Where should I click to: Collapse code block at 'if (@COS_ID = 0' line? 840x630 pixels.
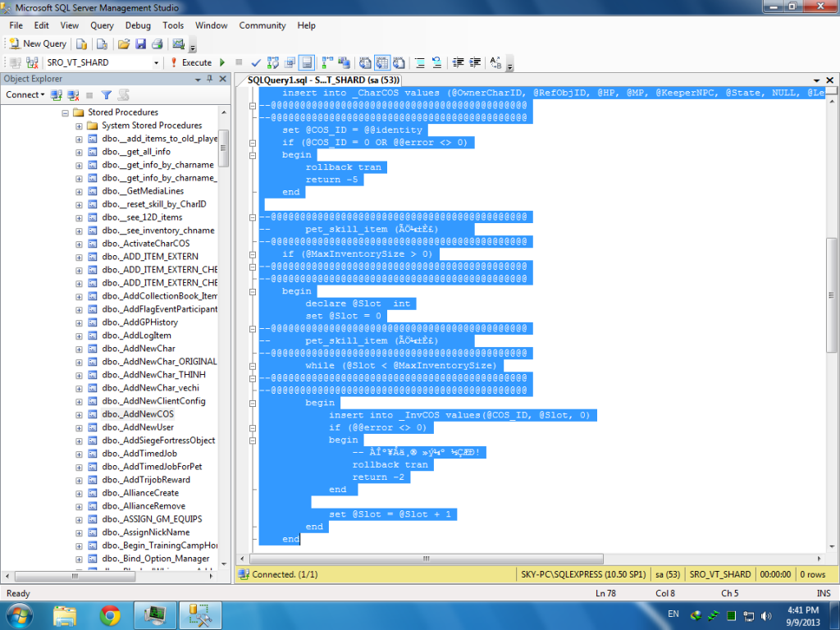point(253,143)
